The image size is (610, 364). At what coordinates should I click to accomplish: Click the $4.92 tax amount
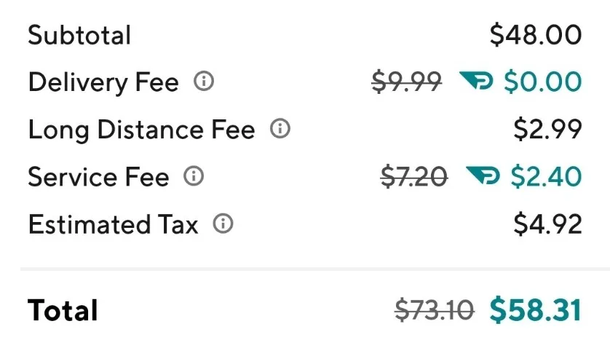[x=547, y=224]
